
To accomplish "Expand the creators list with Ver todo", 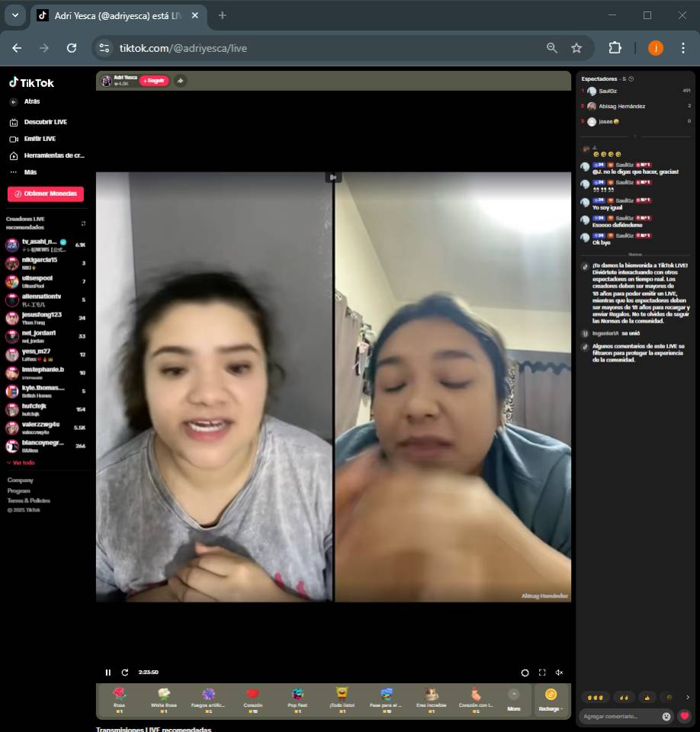I will pos(21,463).
